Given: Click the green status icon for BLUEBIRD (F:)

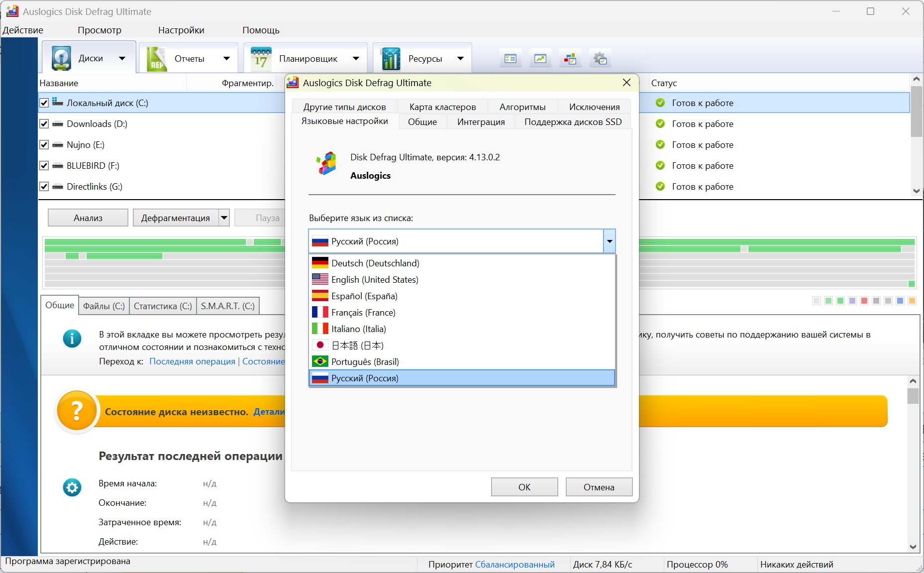Looking at the screenshot, I should pos(660,165).
